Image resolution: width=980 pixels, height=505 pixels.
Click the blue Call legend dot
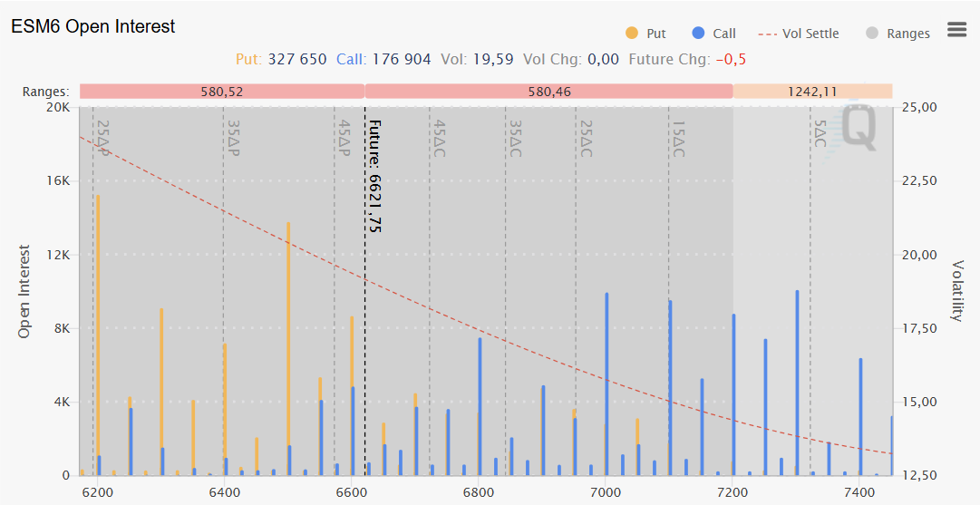pos(698,34)
